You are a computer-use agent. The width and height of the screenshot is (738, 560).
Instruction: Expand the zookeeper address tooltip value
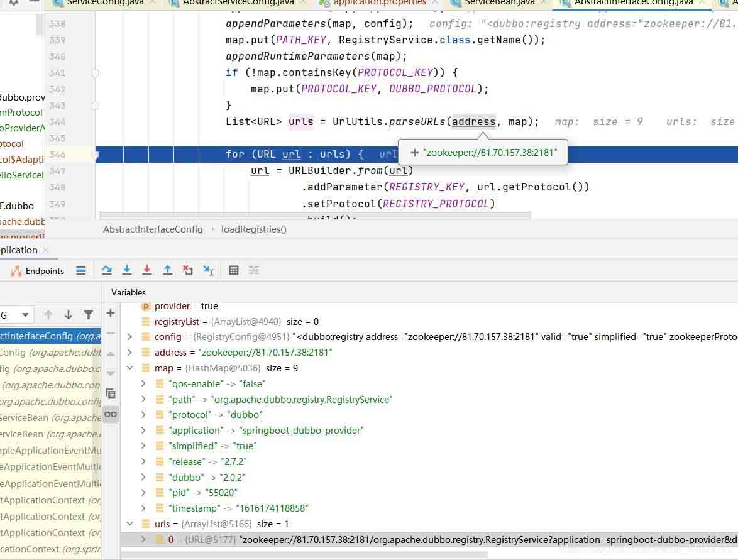point(415,153)
